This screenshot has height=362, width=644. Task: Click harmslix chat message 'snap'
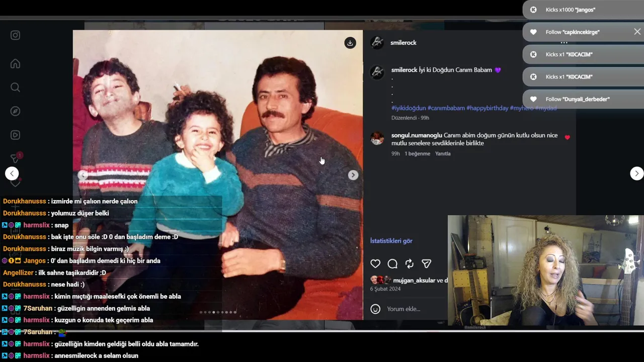pyautogui.click(x=61, y=225)
